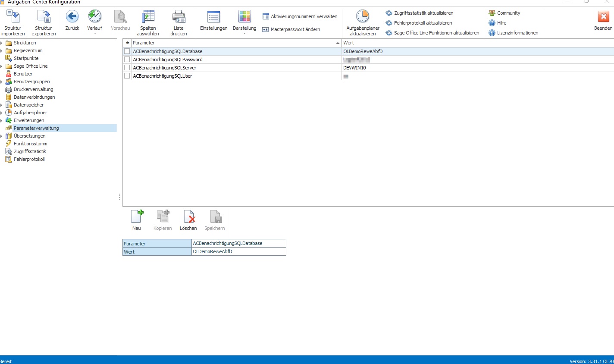Open Druckerverwaltung in the tree
The image size is (614, 364).
[x=33, y=89]
